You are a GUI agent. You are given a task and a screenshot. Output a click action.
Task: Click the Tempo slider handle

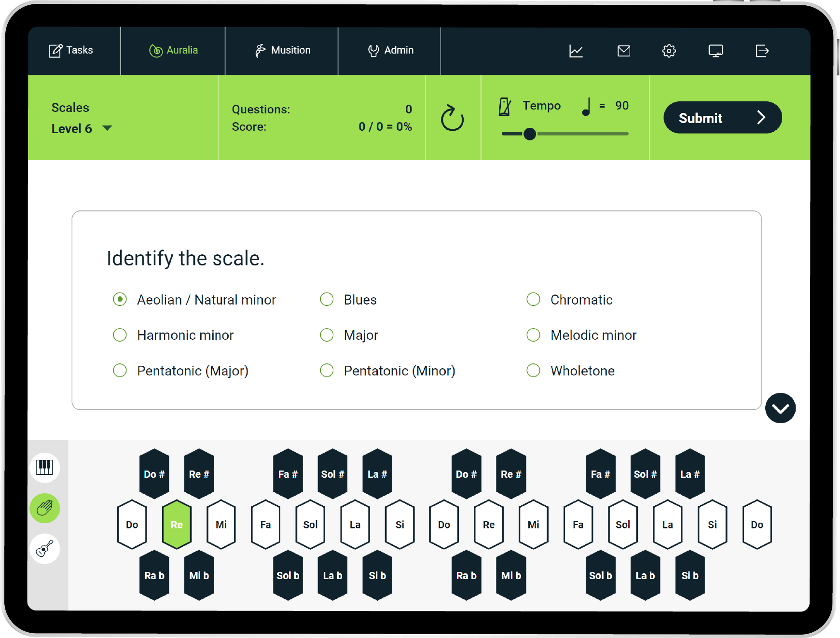click(x=529, y=134)
